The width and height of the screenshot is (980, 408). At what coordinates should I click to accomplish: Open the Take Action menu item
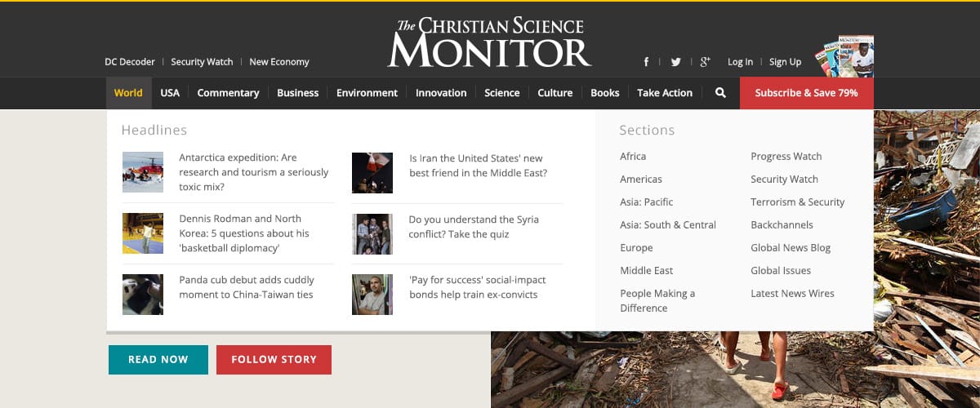coord(665,93)
